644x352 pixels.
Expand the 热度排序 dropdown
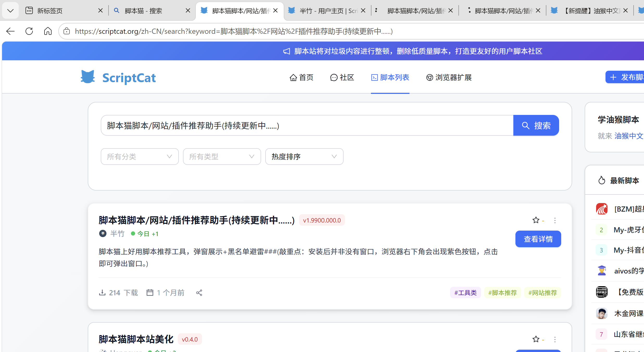(x=304, y=157)
